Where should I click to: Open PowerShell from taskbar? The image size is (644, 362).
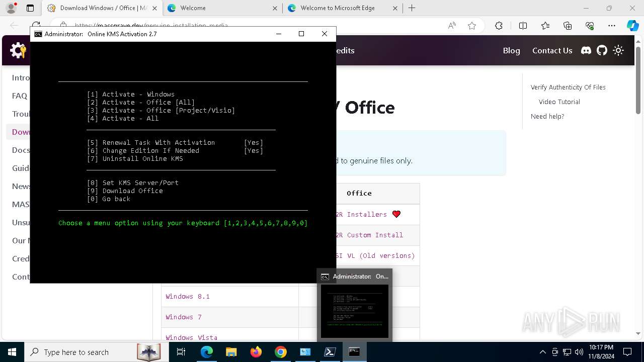(x=330, y=352)
